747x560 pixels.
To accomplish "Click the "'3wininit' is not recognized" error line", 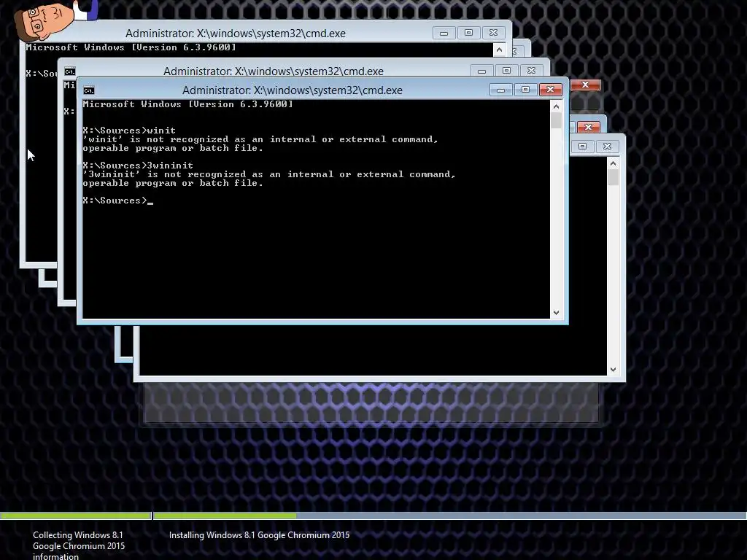I will (269, 174).
